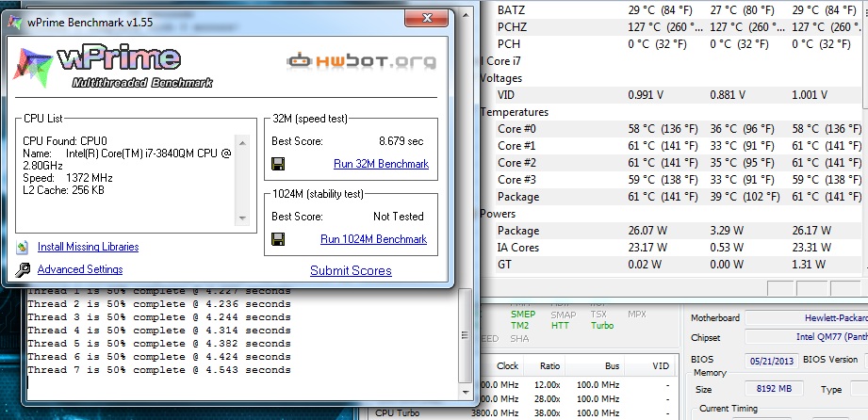868x420 pixels.
Task: Click the Advanced Settings key icon
Action: (22, 270)
